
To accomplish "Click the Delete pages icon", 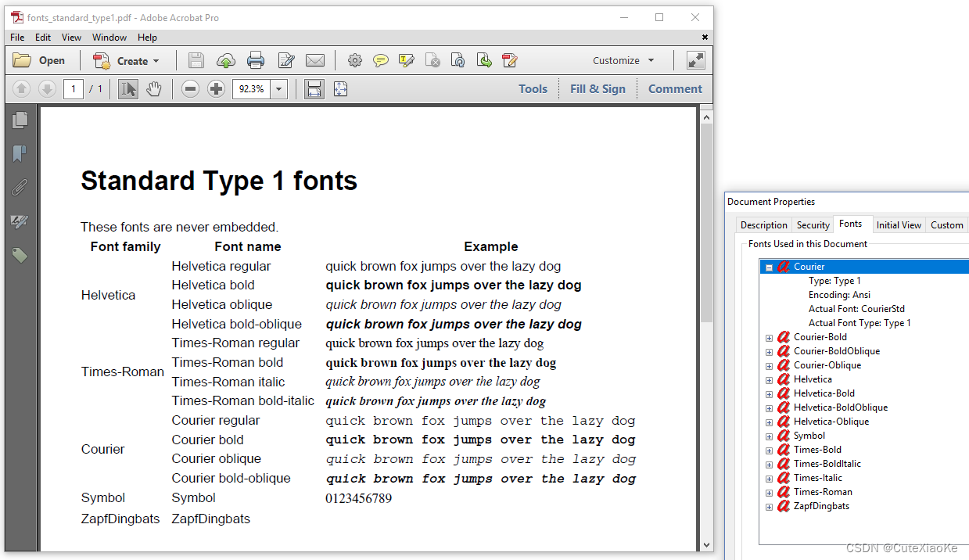I will coord(432,60).
